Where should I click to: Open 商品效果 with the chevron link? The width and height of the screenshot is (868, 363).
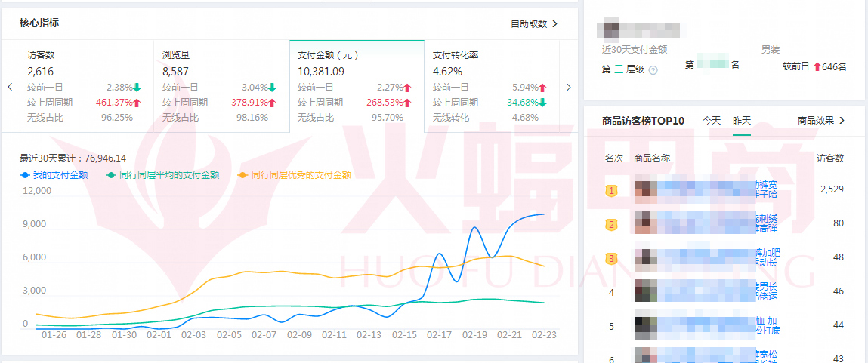pyautogui.click(x=842, y=120)
